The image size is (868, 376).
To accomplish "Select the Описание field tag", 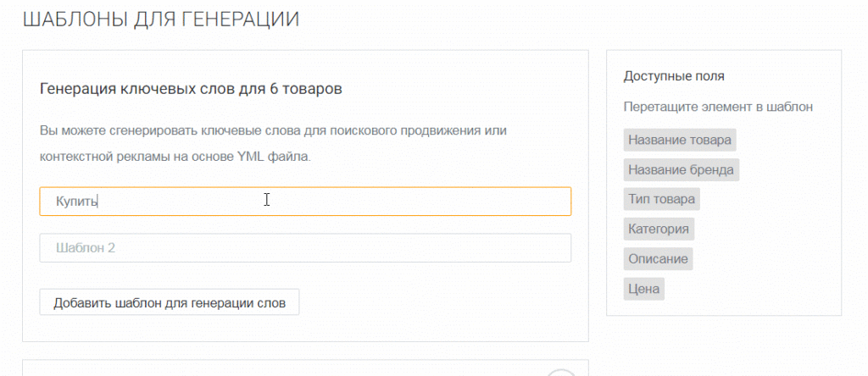I will pyautogui.click(x=658, y=258).
